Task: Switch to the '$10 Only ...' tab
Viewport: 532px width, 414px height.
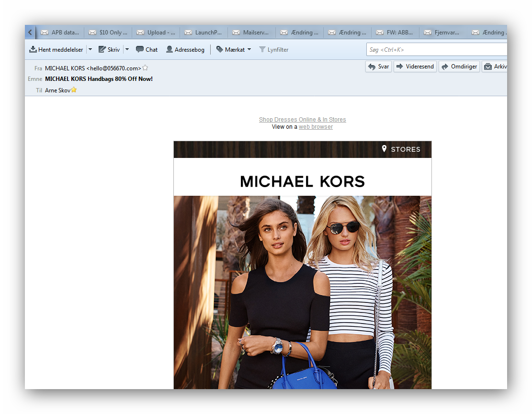Action: click(x=108, y=32)
